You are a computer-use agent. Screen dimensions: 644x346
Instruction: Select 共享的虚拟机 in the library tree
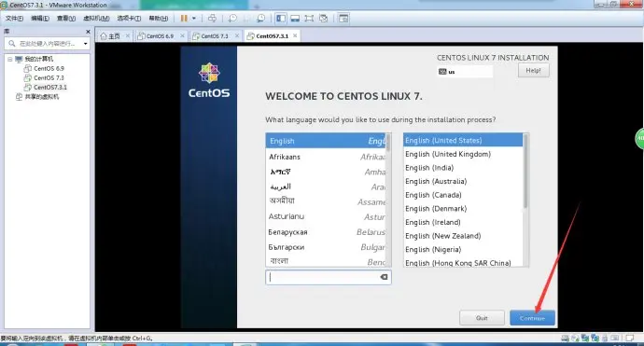point(41,97)
